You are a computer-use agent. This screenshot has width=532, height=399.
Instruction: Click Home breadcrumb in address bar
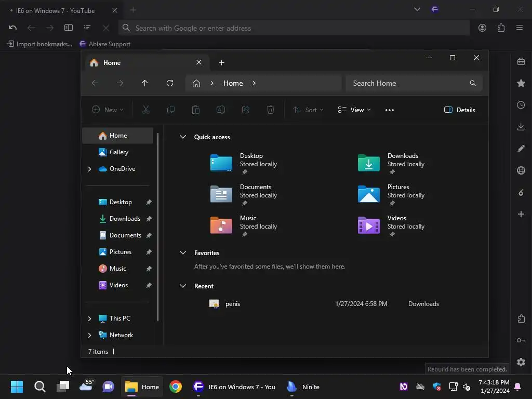(233, 83)
